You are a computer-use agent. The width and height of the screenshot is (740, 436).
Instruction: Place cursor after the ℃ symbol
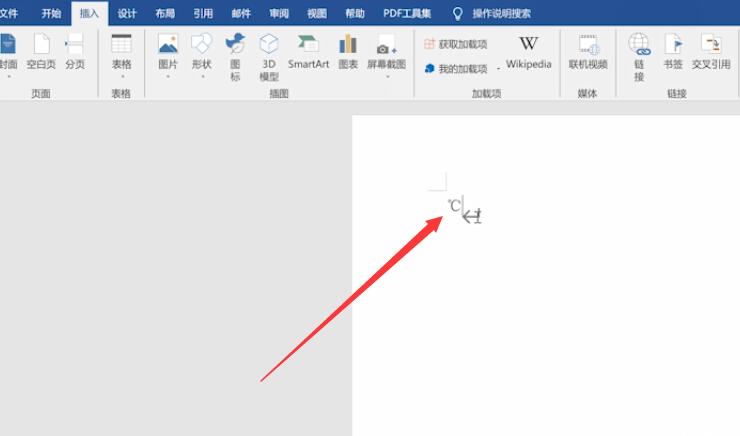pos(462,206)
